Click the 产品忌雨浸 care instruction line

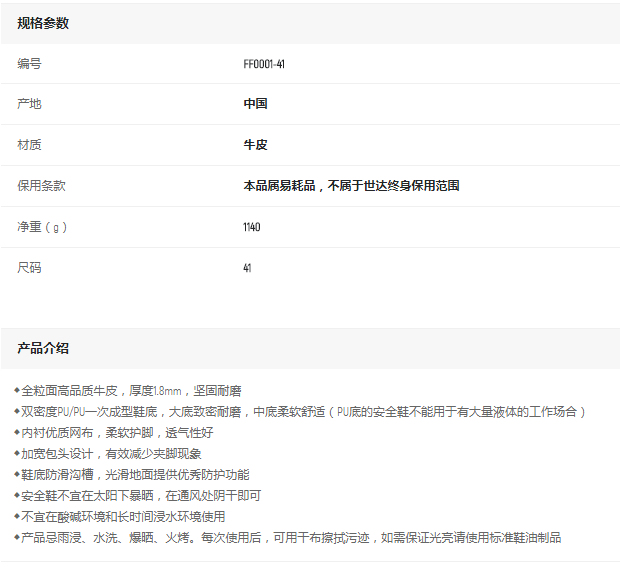(x=290, y=538)
